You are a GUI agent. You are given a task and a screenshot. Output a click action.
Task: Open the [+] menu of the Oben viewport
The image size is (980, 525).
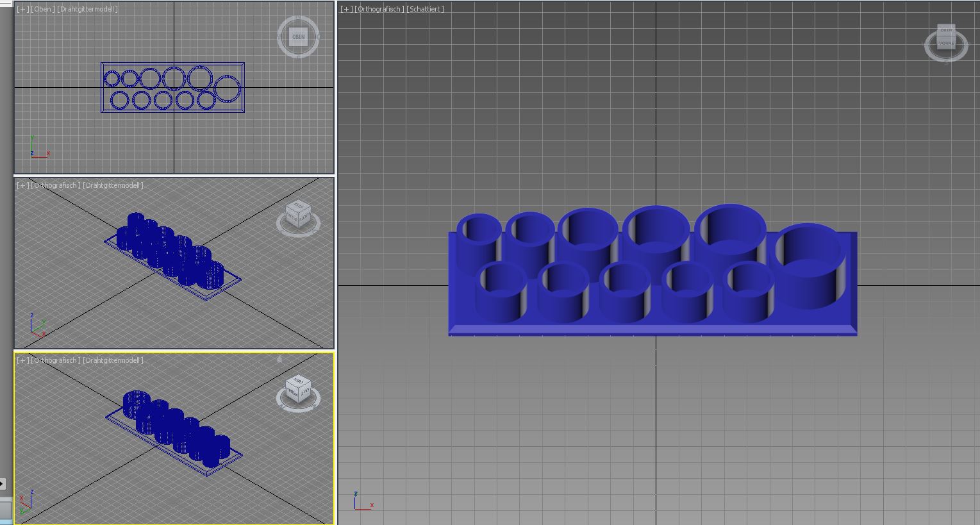tap(22, 10)
